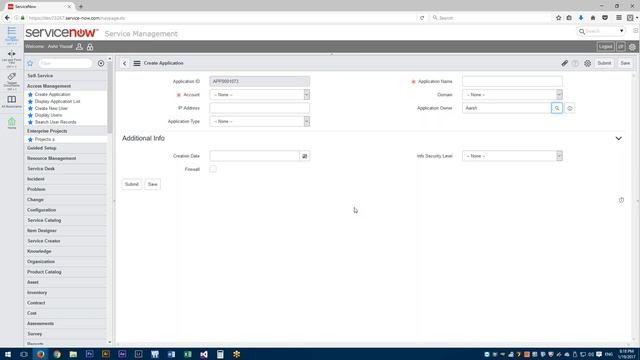
Task: Click the green Home icon in edge bar
Action: click(x=11, y=122)
